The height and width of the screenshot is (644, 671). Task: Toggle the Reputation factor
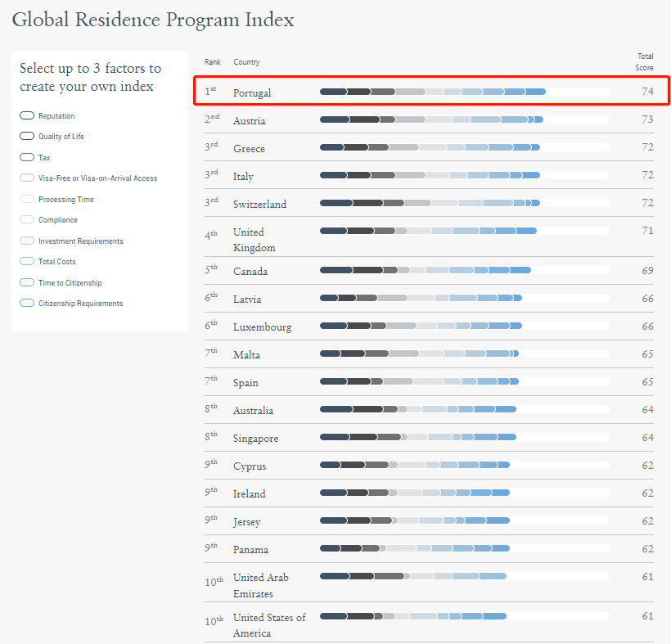click(27, 116)
